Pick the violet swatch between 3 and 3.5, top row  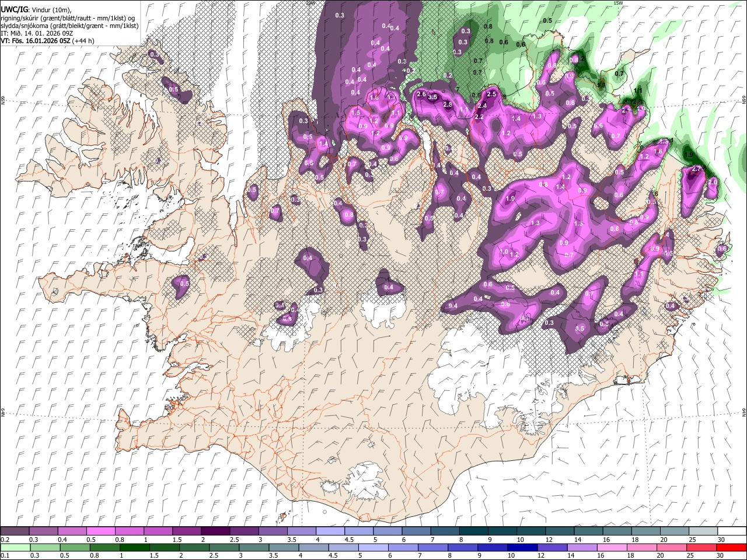tap(273, 531)
